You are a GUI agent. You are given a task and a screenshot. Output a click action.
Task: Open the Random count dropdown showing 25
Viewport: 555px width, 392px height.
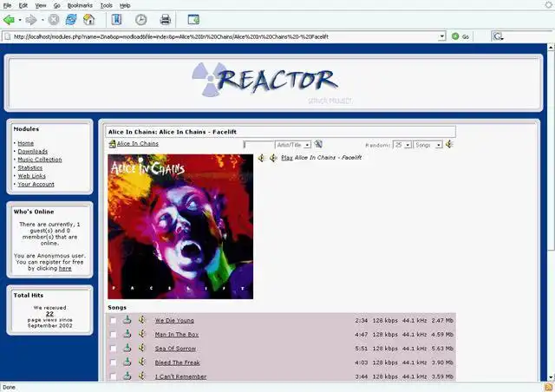pos(402,145)
